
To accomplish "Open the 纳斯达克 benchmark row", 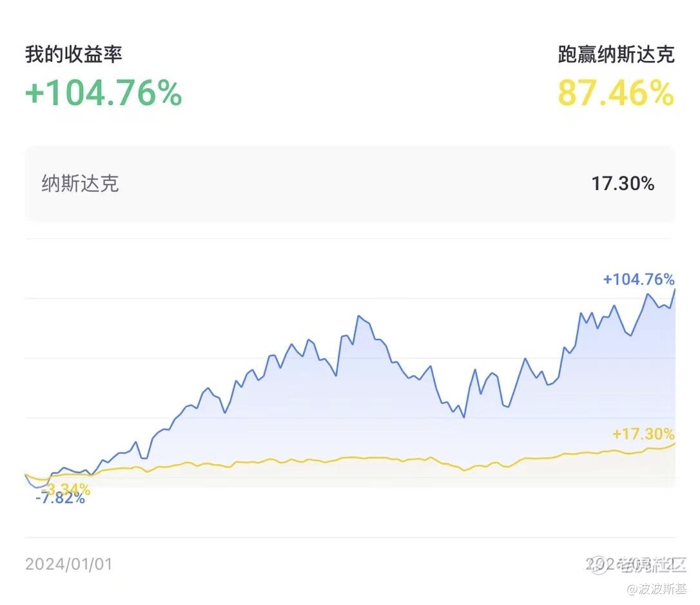I will (350, 184).
